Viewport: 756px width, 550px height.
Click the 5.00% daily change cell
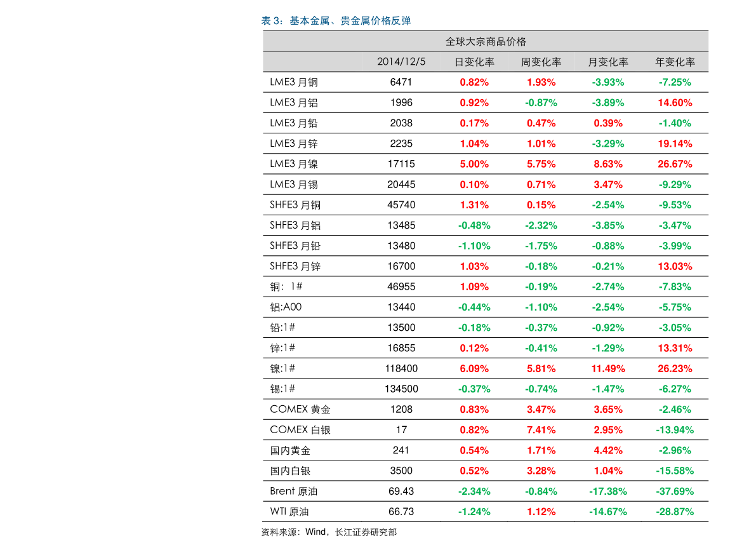474,164
